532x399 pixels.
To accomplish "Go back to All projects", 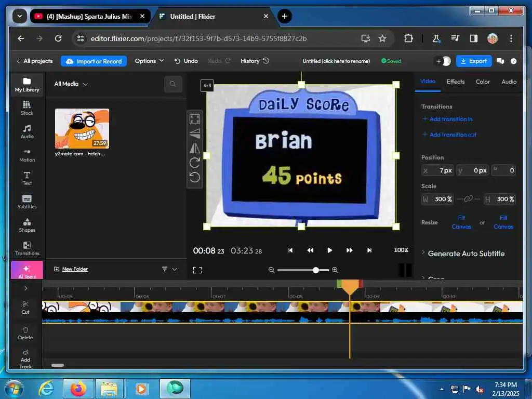I will click(34, 61).
